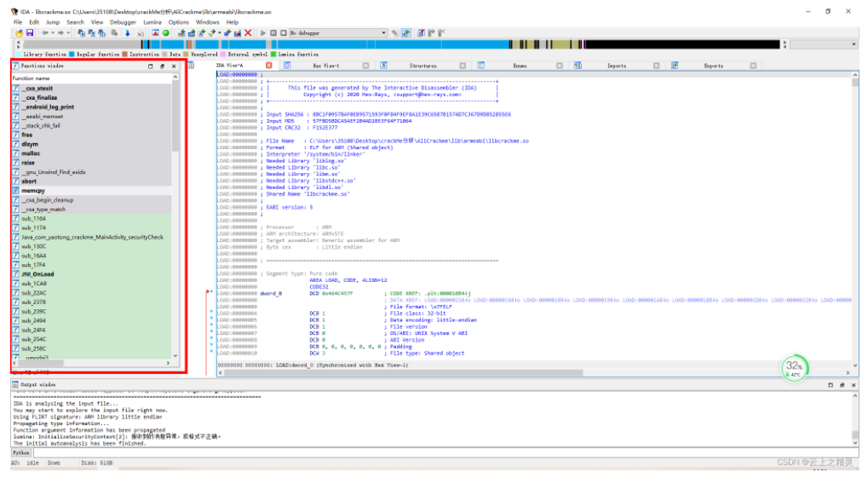The height and width of the screenshot is (478, 868).
Task: Close the Output window panel
Action: pos(854,385)
